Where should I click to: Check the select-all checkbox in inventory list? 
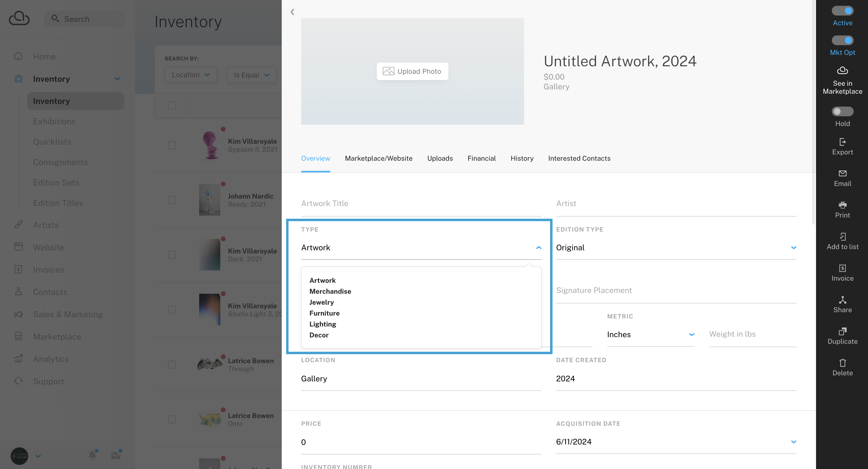coord(172,105)
